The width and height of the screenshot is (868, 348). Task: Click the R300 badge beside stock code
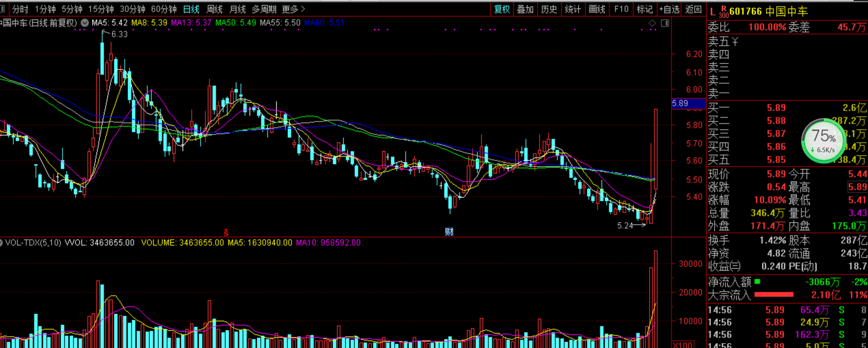[x=724, y=11]
